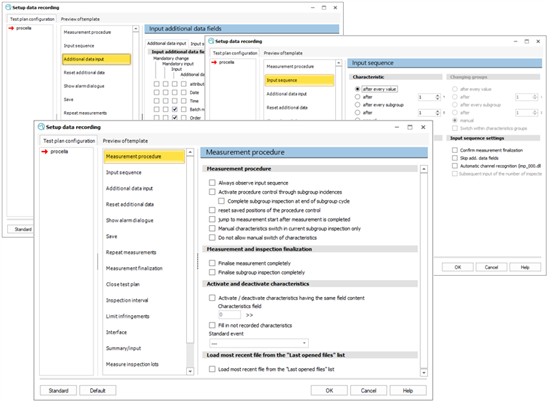Viewport: 549px width, 403px height.
Task: Select procella tree item in front window
Action: tap(59, 152)
